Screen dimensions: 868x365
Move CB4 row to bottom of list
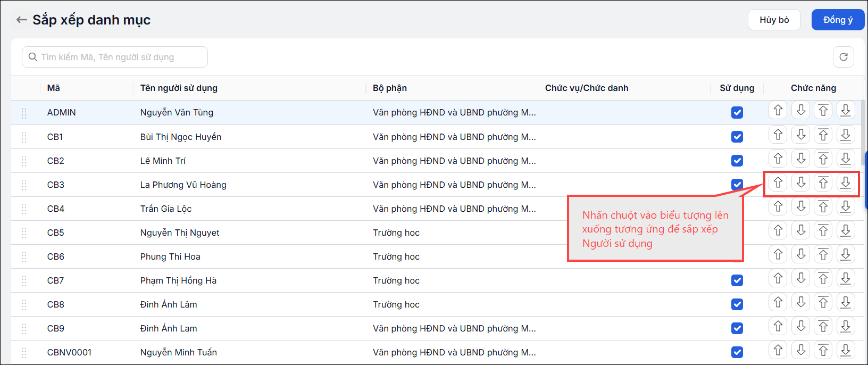click(846, 206)
